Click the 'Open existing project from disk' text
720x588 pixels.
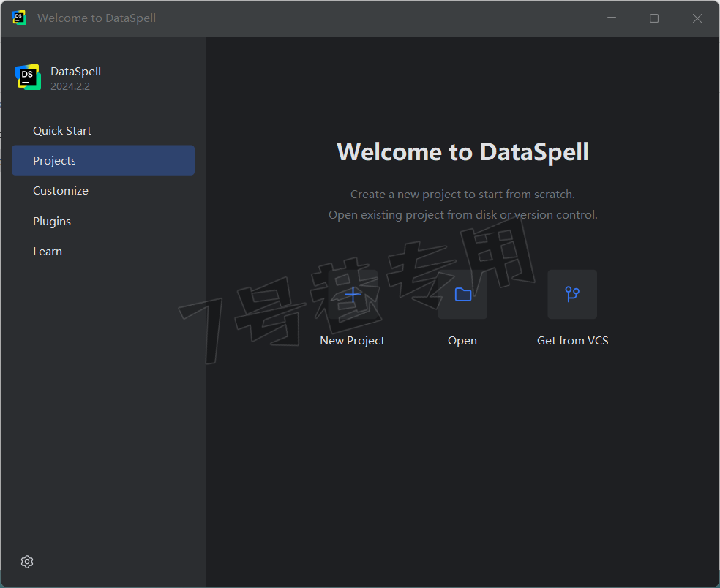pos(413,215)
